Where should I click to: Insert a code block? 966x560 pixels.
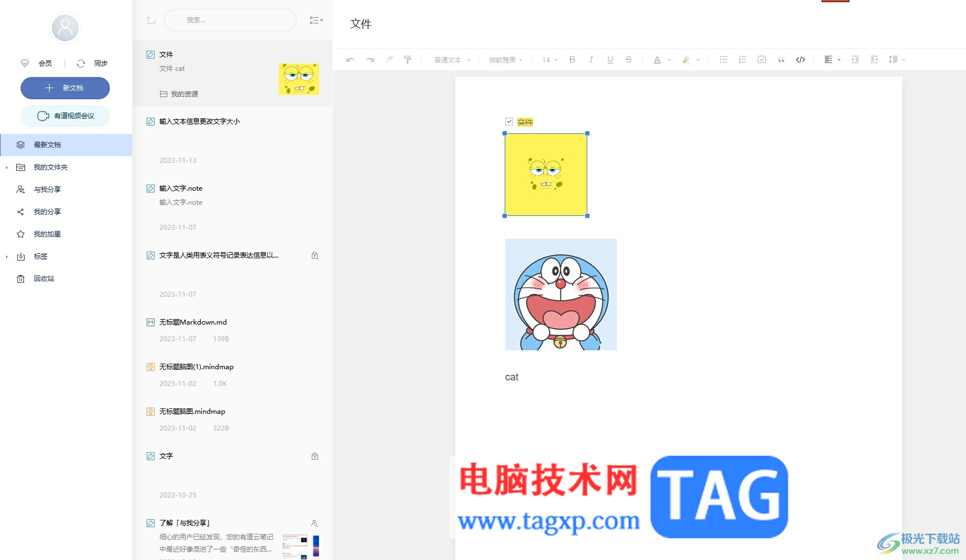pos(800,60)
